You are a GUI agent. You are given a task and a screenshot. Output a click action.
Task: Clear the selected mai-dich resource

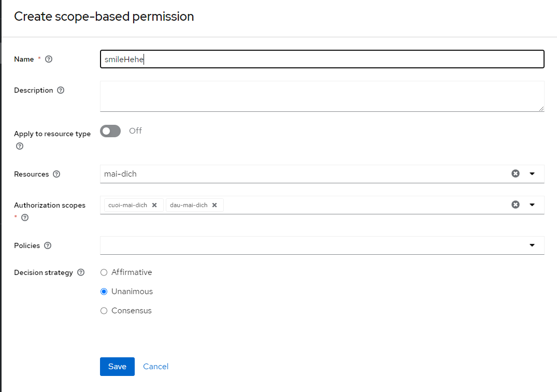(x=515, y=173)
